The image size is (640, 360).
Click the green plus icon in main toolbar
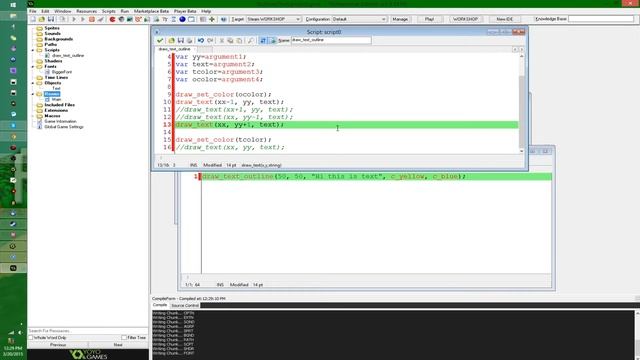pyautogui.click(x=212, y=19)
